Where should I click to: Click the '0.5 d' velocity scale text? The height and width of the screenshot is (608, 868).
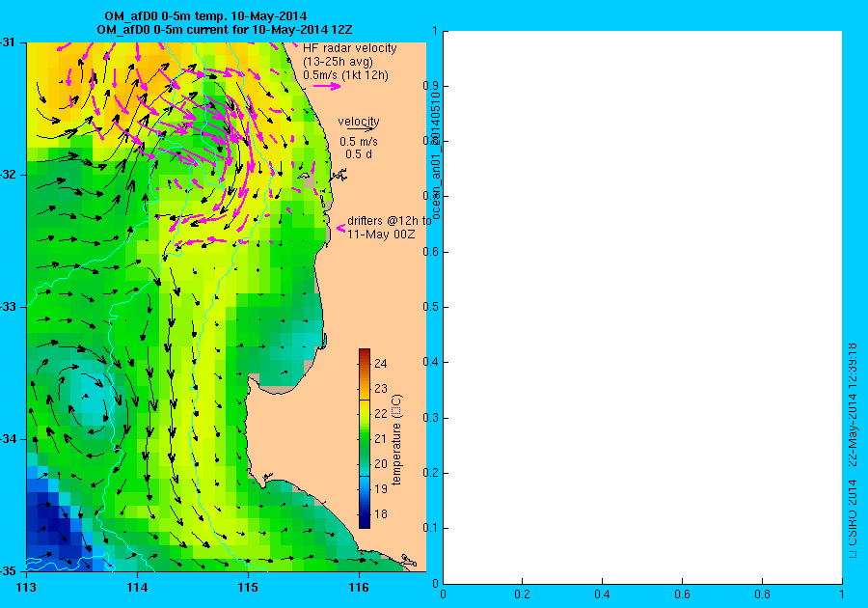[x=359, y=154]
